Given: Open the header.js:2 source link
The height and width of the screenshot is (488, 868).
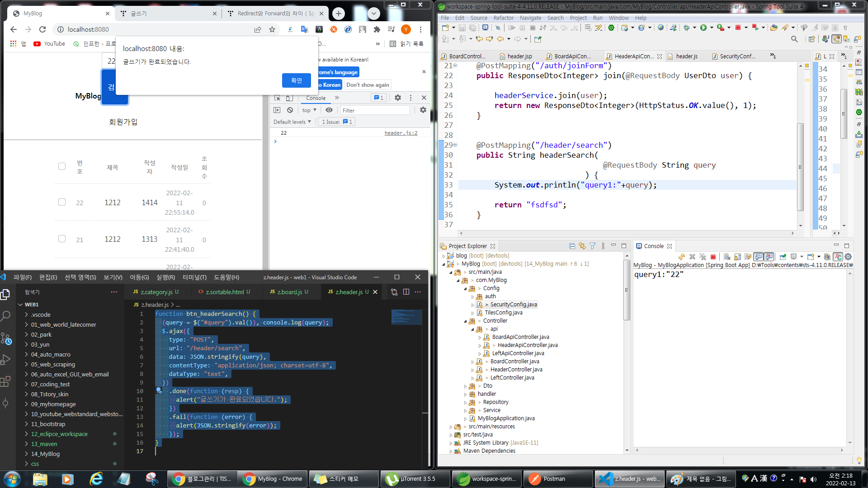Looking at the screenshot, I should coord(401,133).
